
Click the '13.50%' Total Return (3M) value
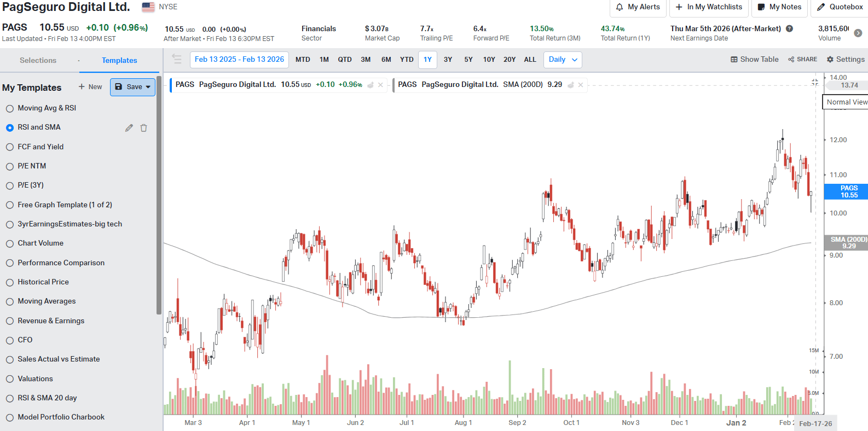pos(542,28)
